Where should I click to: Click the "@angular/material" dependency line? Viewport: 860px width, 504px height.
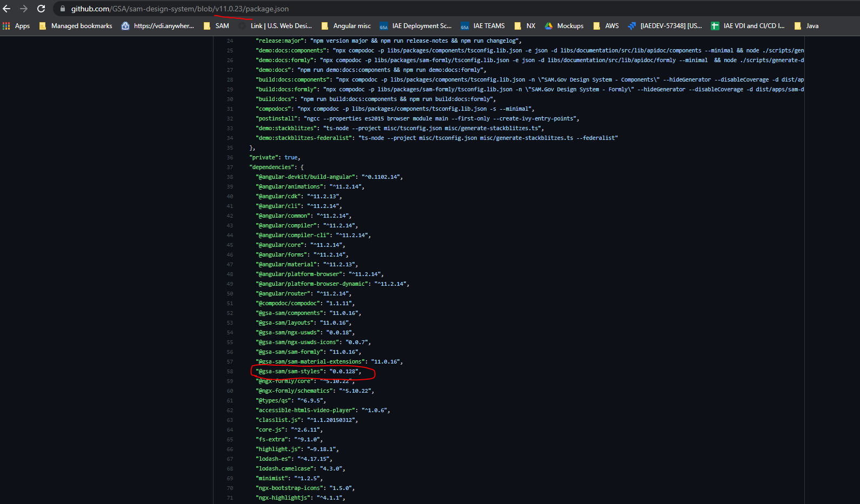coord(307,265)
